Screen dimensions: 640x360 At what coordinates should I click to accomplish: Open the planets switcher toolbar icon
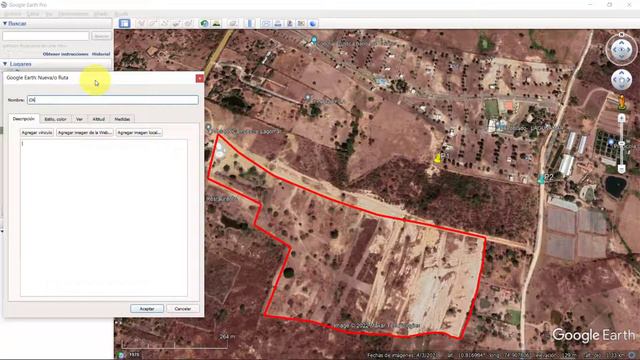click(233, 23)
